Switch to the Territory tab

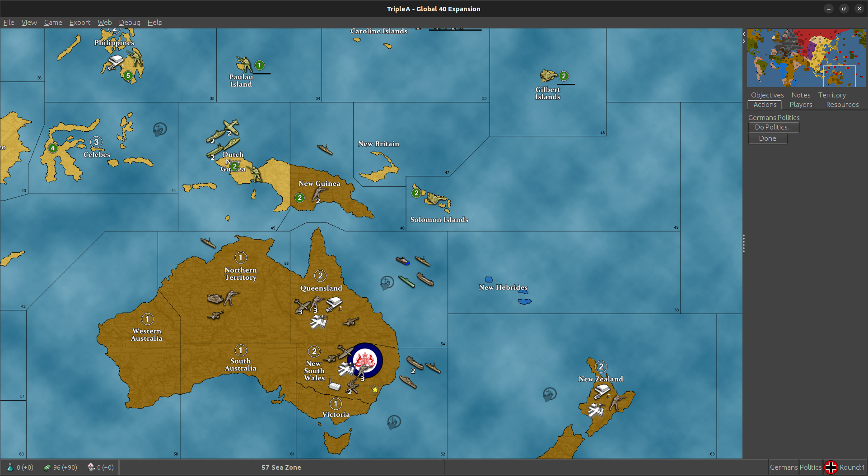(x=831, y=95)
